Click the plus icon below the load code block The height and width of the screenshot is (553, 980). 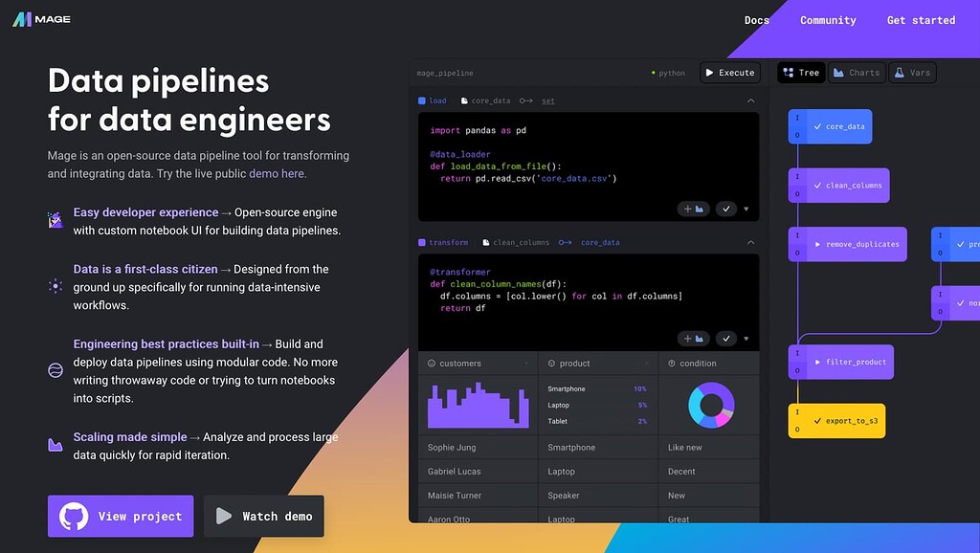687,209
